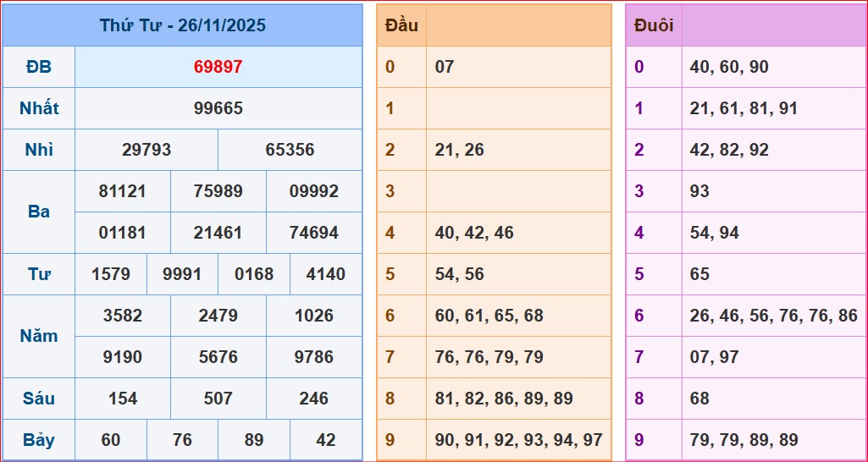Select the Năm prize number 1026
This screenshot has width=868, height=462.
coord(314,316)
